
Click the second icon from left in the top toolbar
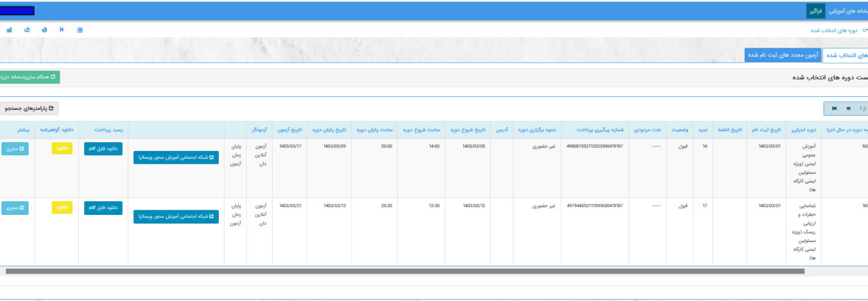pos(27,30)
